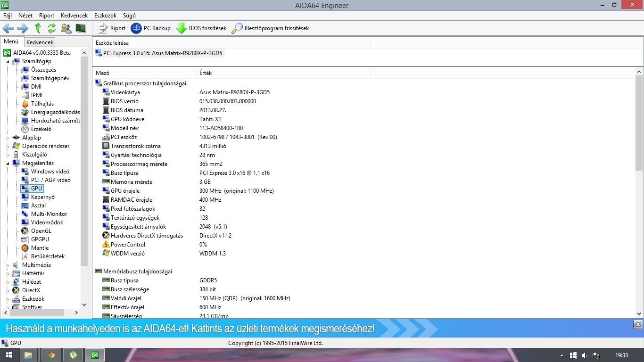Click the Érték column header

283,73
